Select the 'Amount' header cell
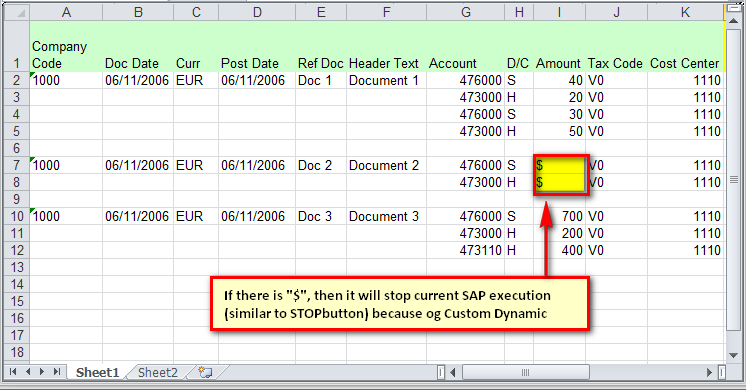The width and height of the screenshot is (746, 390). pos(560,46)
